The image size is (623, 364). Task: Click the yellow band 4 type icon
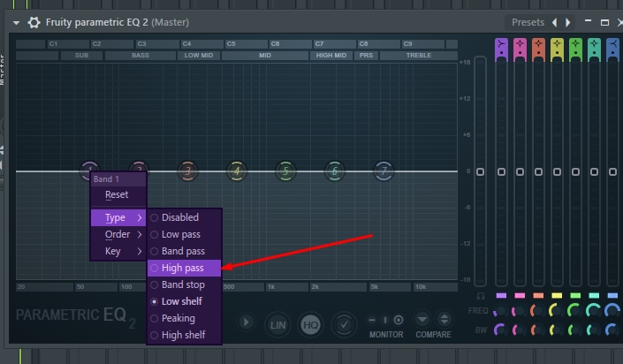pos(557,49)
